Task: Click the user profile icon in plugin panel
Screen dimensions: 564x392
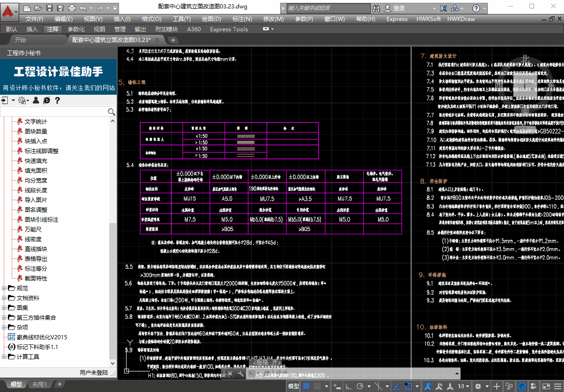Action: [35, 100]
